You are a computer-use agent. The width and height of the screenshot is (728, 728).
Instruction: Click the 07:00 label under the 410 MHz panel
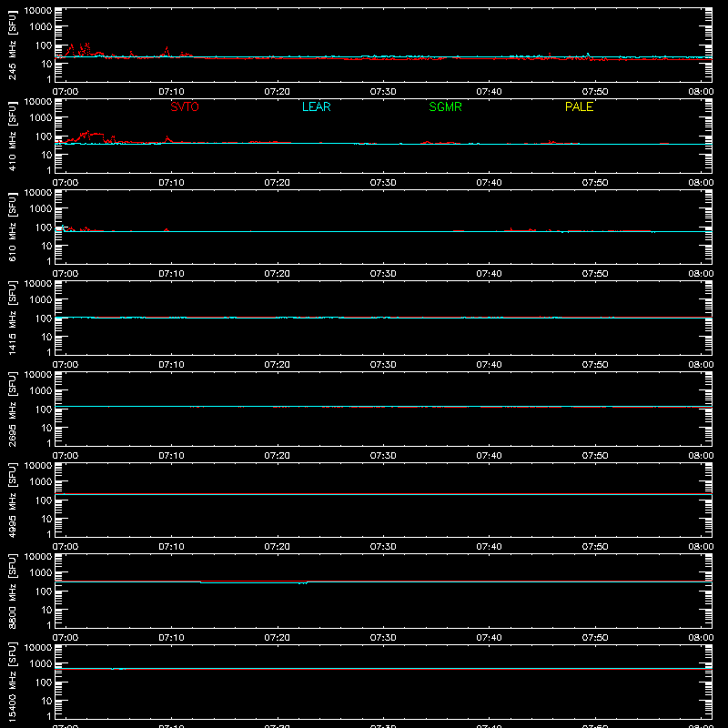(66, 183)
